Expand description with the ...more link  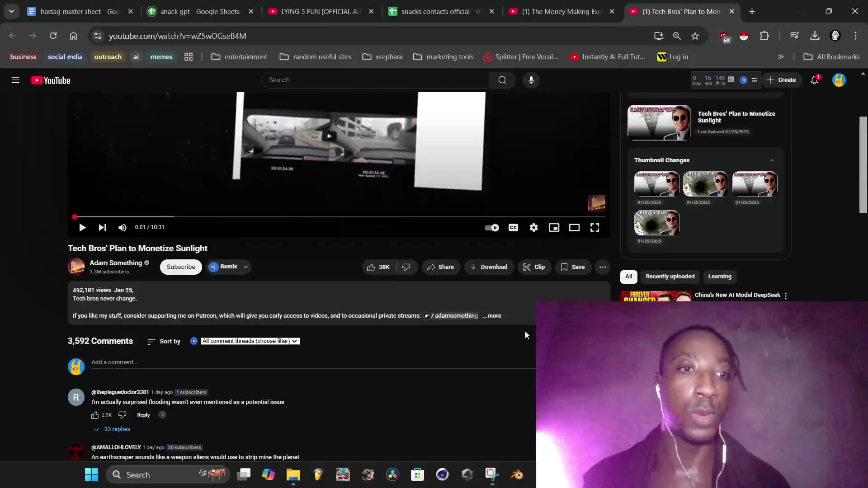click(x=492, y=316)
